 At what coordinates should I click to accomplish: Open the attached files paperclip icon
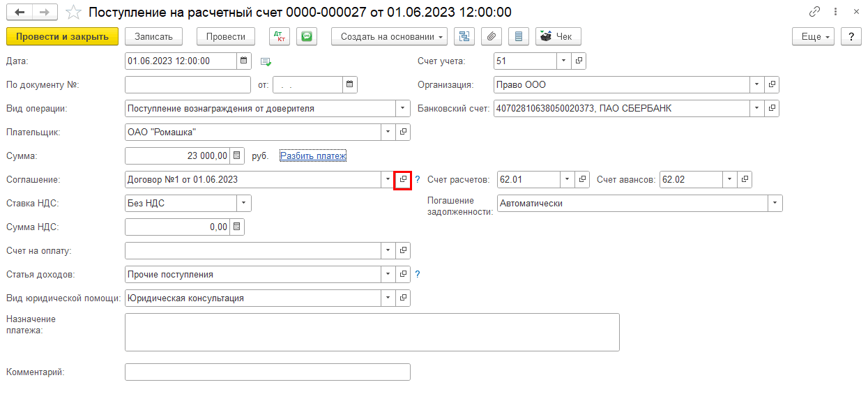pos(492,36)
